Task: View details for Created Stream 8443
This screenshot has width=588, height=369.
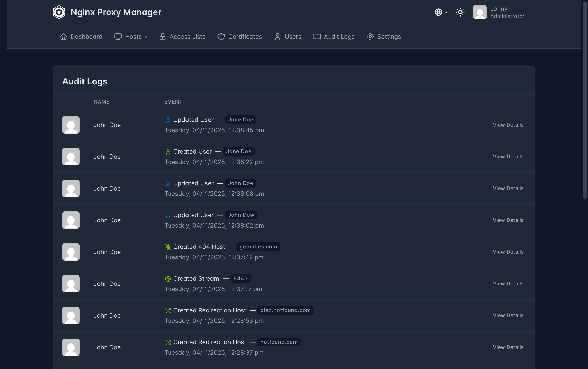Action: coord(508,283)
